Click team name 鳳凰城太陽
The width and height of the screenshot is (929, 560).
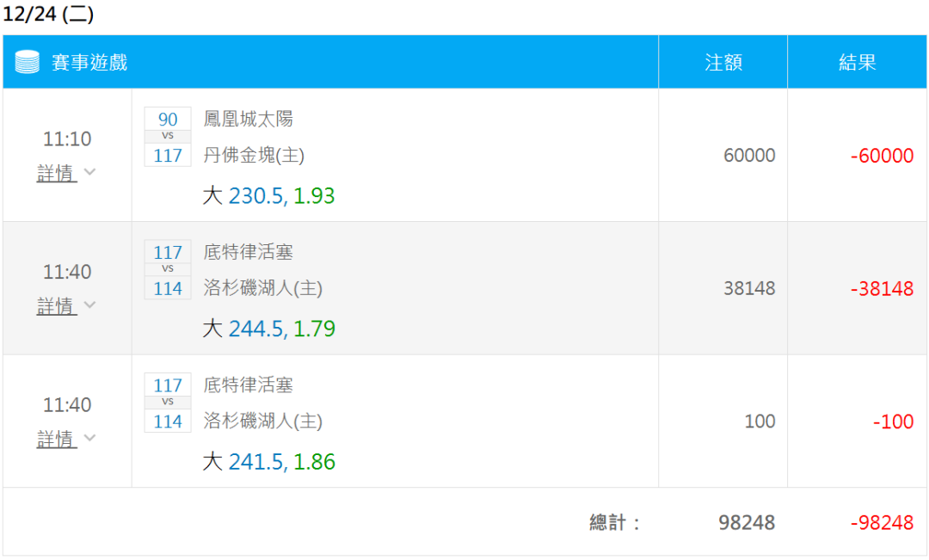tap(249, 119)
